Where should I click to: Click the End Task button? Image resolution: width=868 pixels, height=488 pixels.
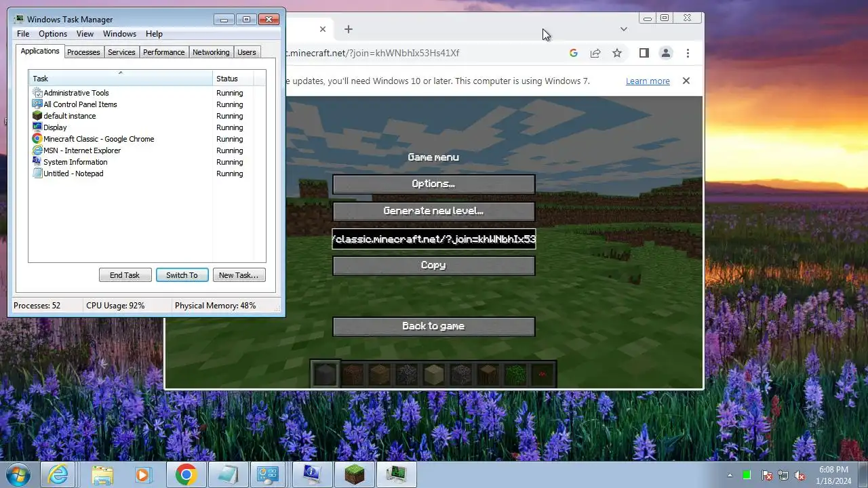tap(125, 275)
